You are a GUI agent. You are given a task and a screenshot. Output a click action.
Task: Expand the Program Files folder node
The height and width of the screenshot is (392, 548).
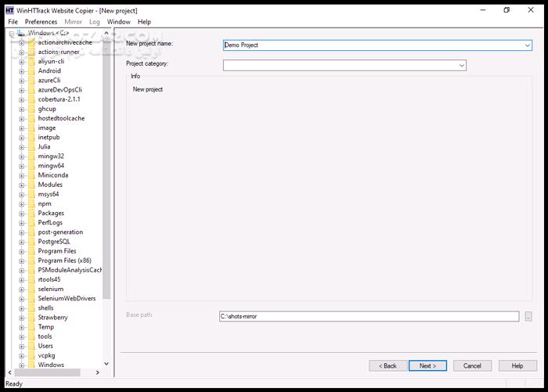tap(22, 251)
